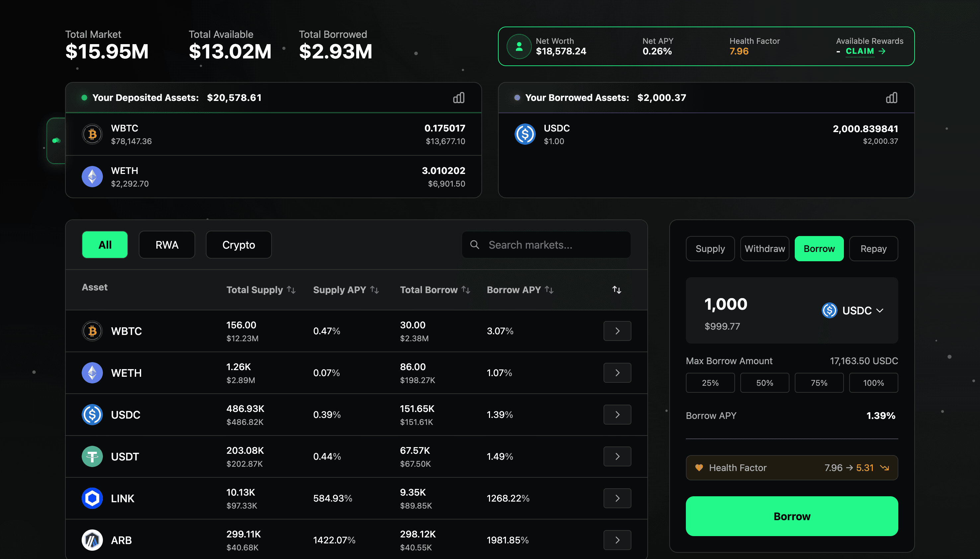Click the search magnifier in the markets search bar

475,245
